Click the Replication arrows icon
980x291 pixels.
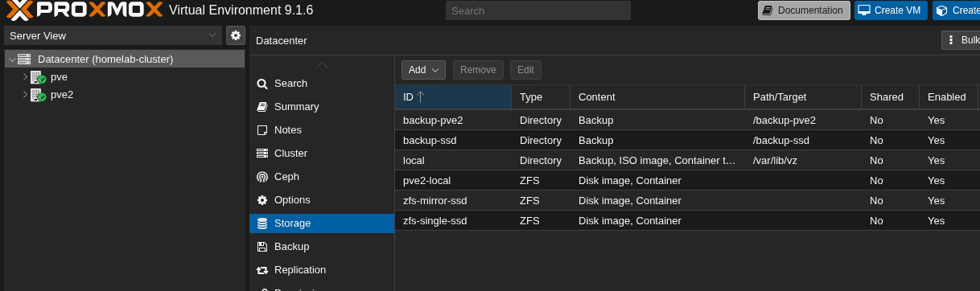click(x=261, y=270)
